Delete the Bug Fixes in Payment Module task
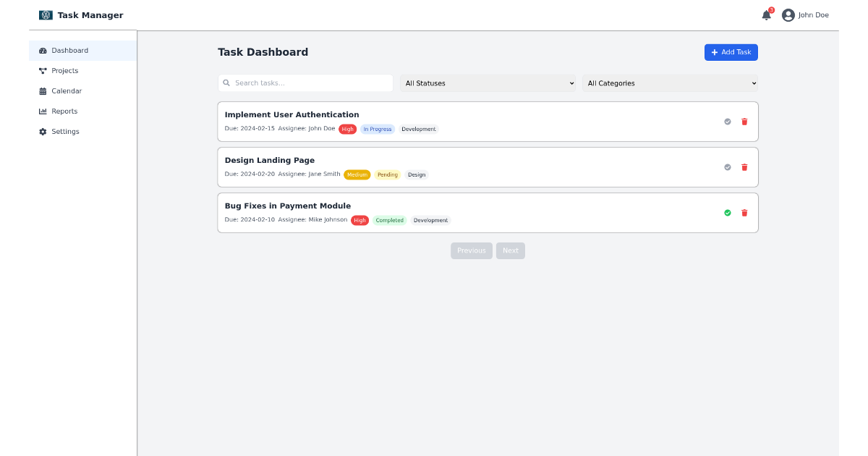The width and height of the screenshot is (868, 456). 744,213
